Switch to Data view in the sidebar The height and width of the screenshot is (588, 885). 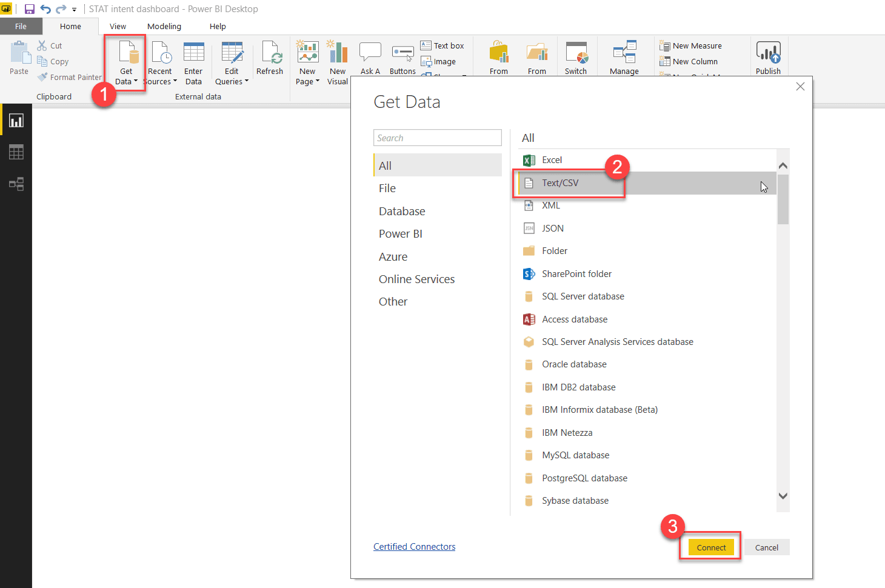click(x=16, y=152)
